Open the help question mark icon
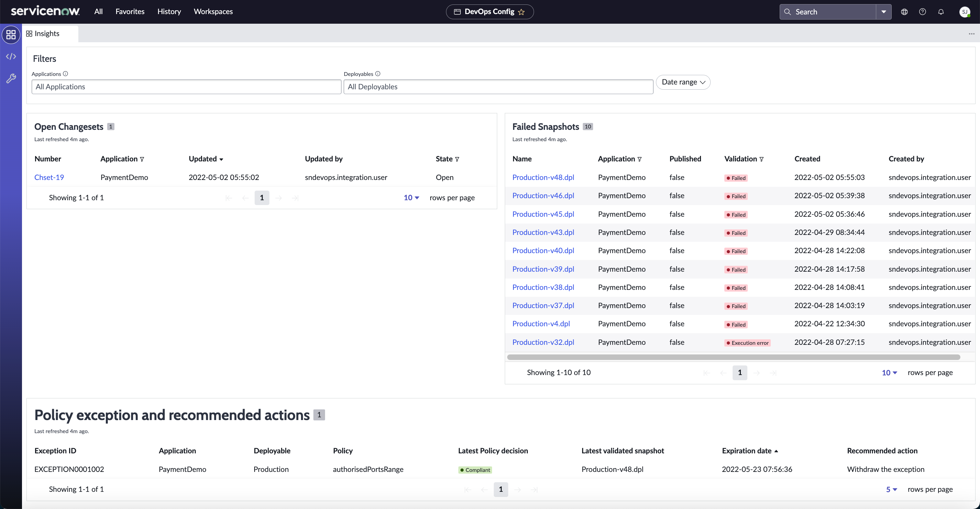The image size is (980, 509). pos(923,12)
